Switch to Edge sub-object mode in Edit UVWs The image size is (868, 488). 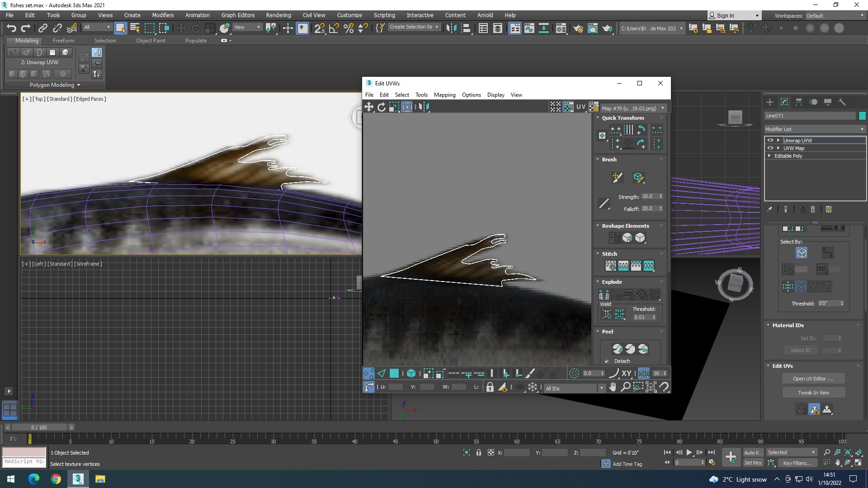point(382,373)
